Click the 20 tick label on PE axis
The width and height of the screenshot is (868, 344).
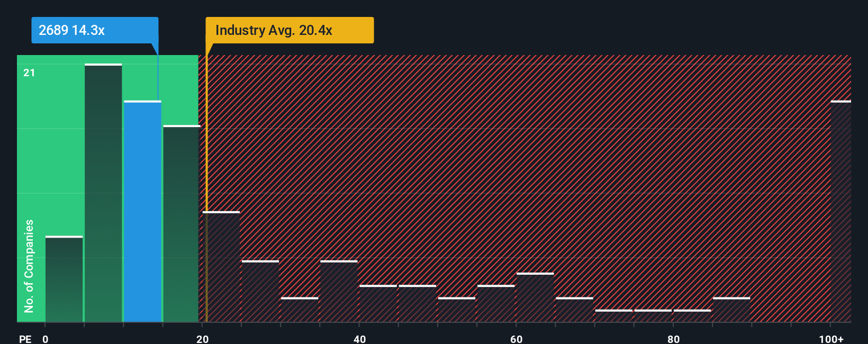coord(202,339)
